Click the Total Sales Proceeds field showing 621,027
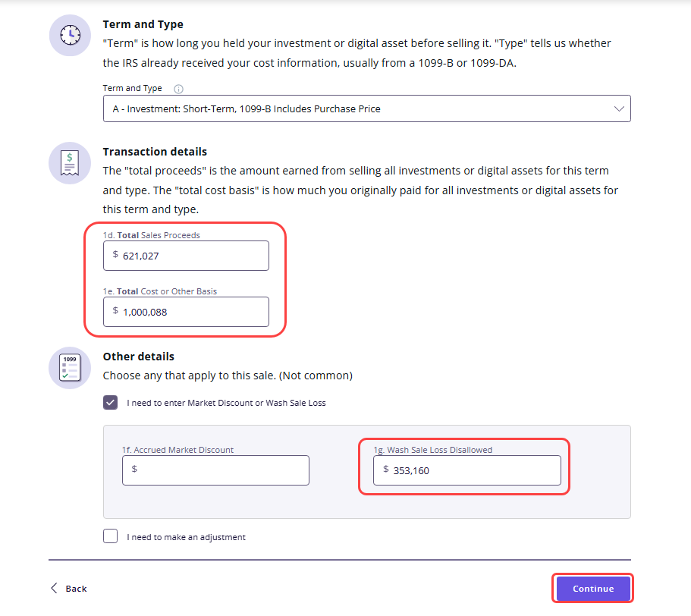The image size is (691, 616). click(x=186, y=256)
